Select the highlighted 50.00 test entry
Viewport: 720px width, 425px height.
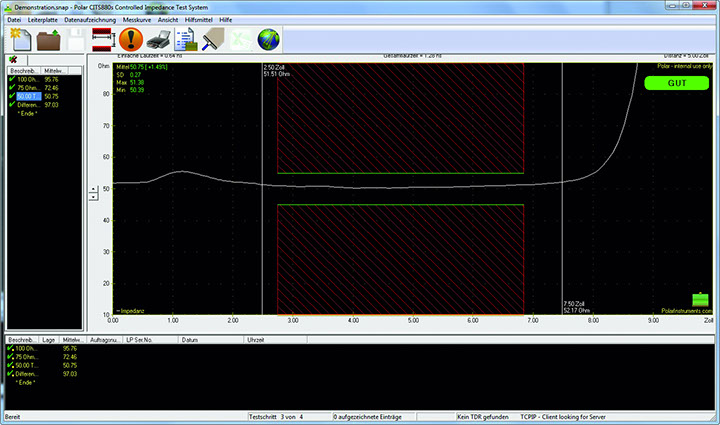pos(28,96)
